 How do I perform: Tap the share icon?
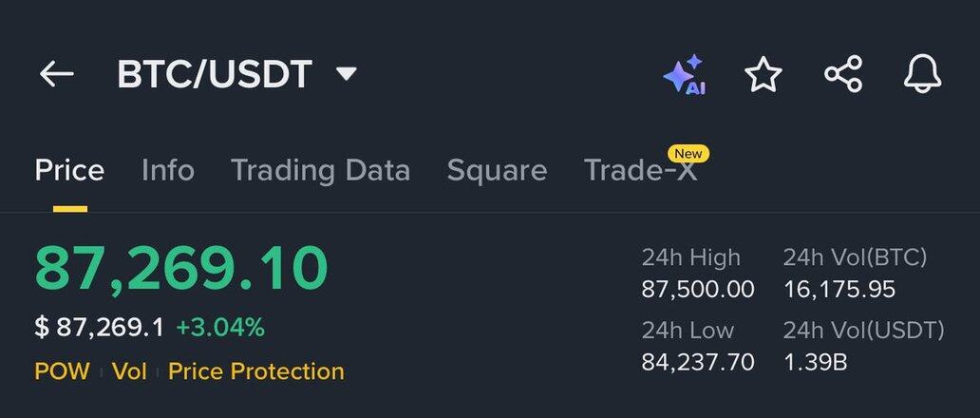[842, 74]
